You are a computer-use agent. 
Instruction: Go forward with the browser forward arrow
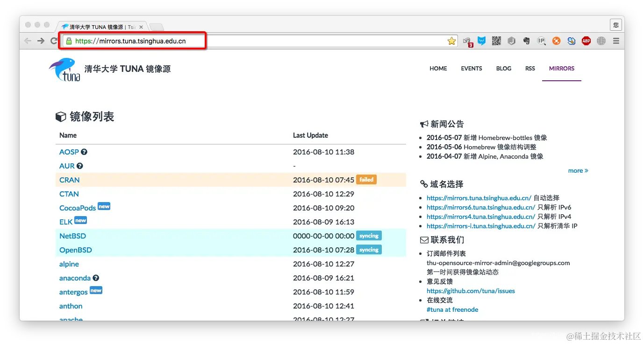(x=41, y=41)
